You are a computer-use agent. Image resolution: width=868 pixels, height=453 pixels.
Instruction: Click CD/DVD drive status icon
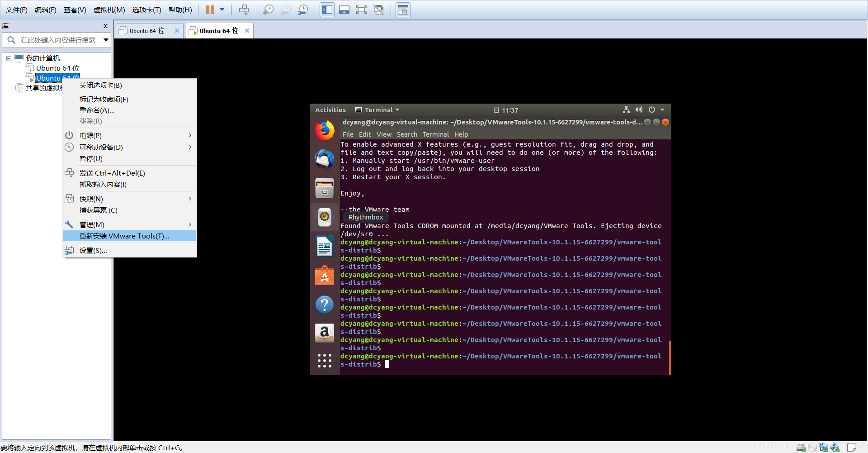click(812, 448)
